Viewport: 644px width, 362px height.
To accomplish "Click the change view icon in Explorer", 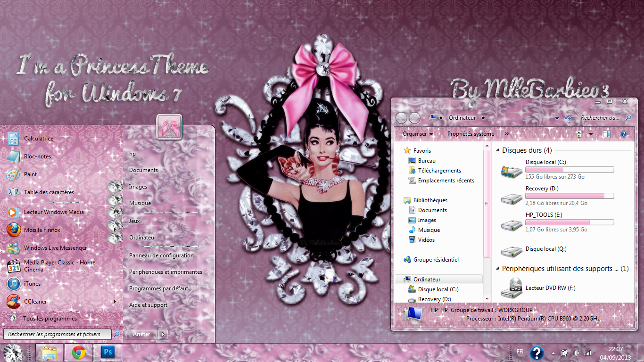I will pyautogui.click(x=581, y=134).
